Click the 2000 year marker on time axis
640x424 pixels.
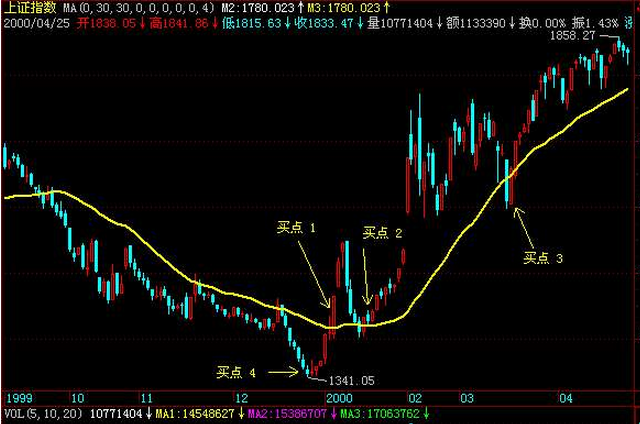coord(342,397)
